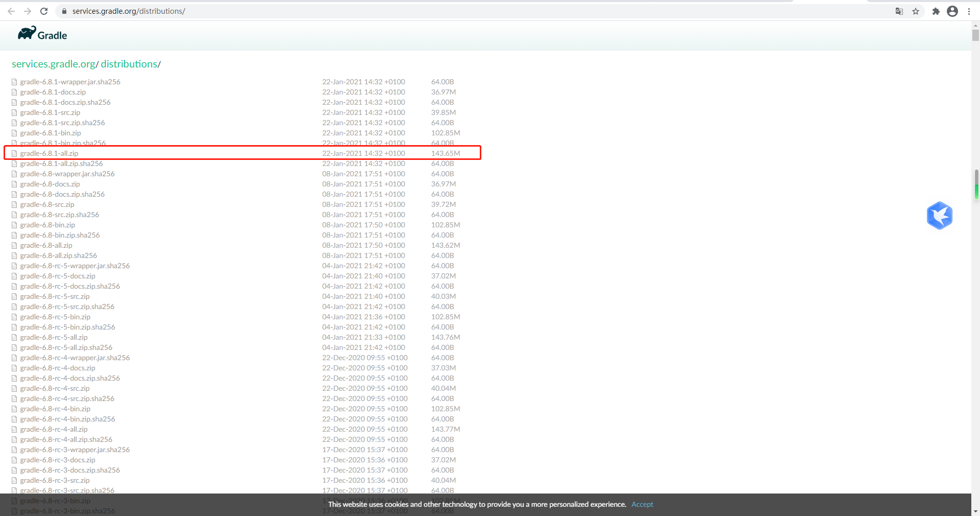
Task: Click date 04-Jan-2021 21:33 +0100
Action: (x=363, y=337)
